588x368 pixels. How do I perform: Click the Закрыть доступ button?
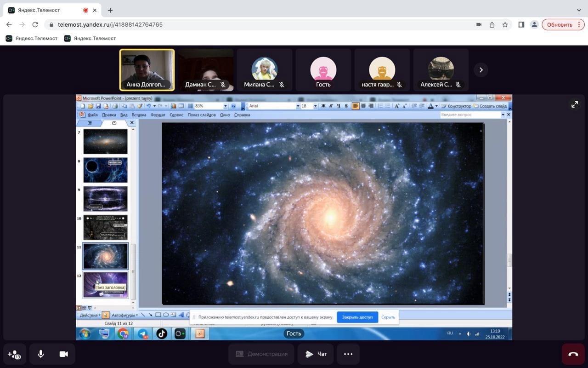357,317
